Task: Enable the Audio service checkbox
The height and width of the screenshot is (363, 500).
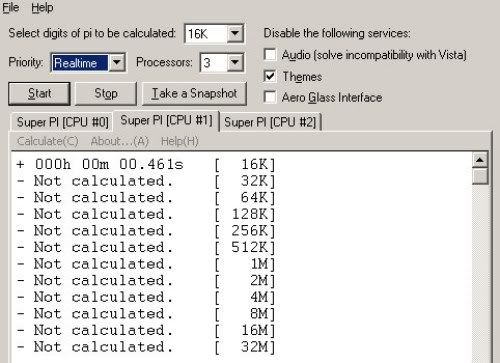Action: 270,54
